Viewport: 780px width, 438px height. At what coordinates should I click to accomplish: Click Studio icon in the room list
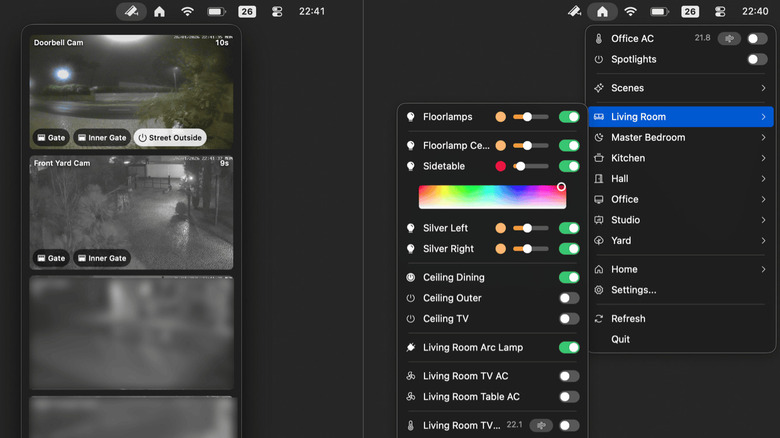599,220
